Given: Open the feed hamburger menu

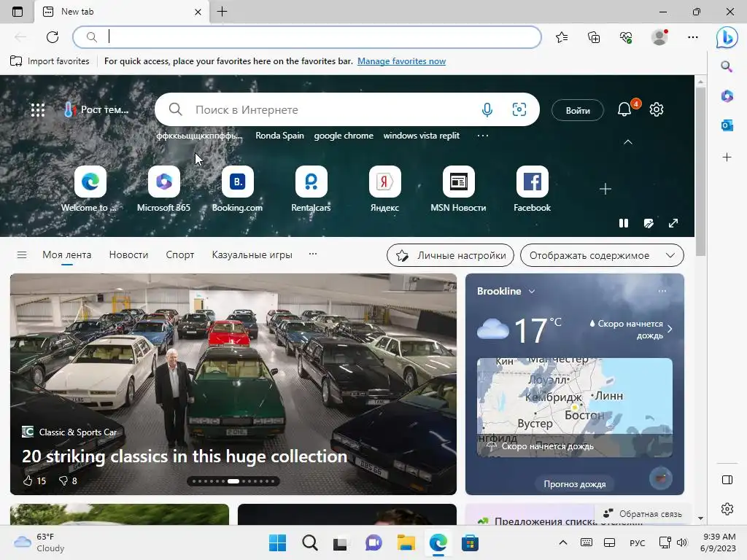Looking at the screenshot, I should click(22, 254).
